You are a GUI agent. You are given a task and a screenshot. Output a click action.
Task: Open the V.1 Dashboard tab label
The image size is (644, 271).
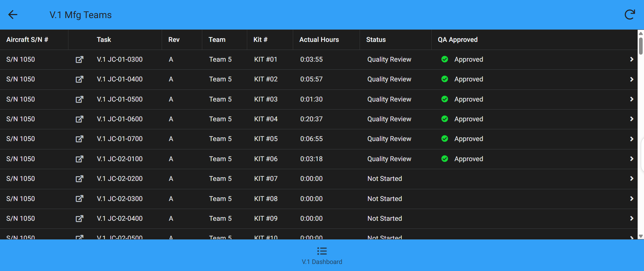(322, 262)
